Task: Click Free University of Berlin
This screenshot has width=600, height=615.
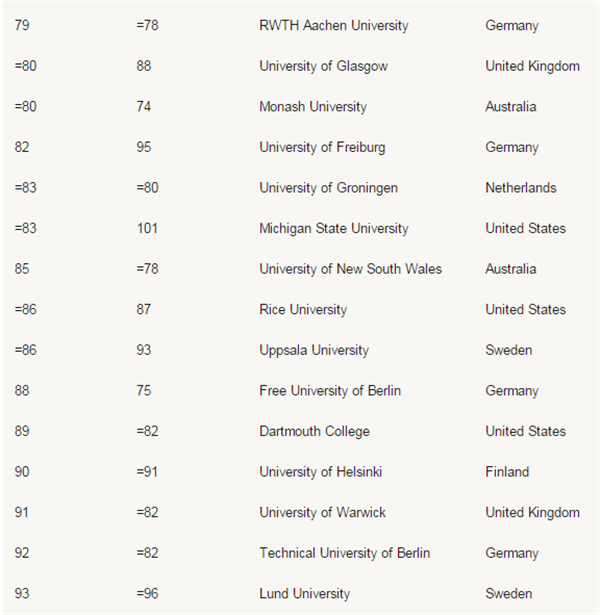Action: click(330, 391)
